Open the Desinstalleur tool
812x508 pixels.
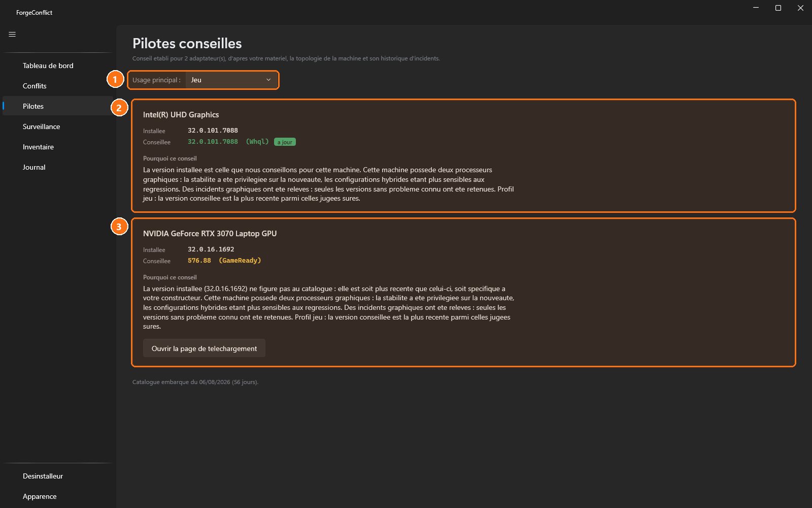(x=58, y=476)
